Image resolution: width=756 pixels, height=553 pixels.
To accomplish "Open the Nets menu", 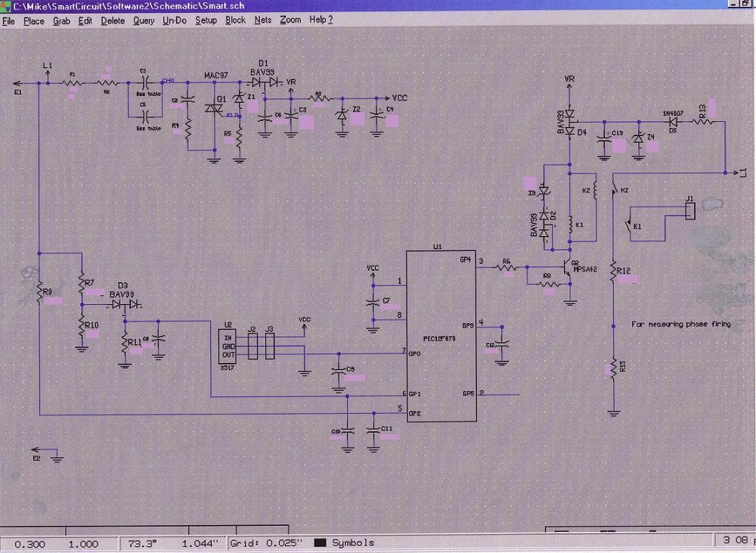I will point(263,20).
